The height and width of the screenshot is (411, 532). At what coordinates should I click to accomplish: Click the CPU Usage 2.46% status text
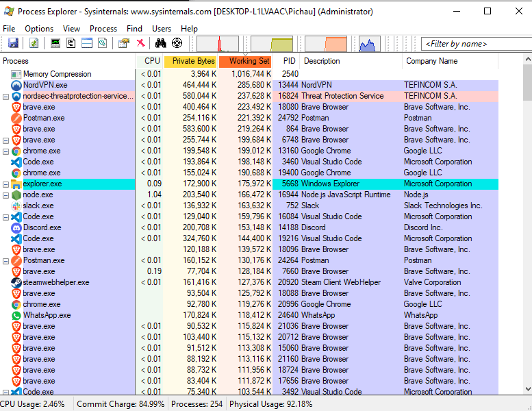tap(32, 404)
